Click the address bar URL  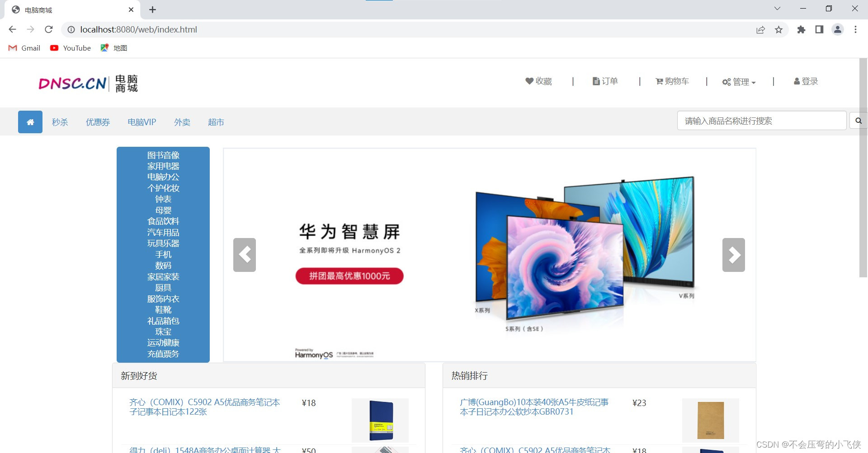pos(139,29)
